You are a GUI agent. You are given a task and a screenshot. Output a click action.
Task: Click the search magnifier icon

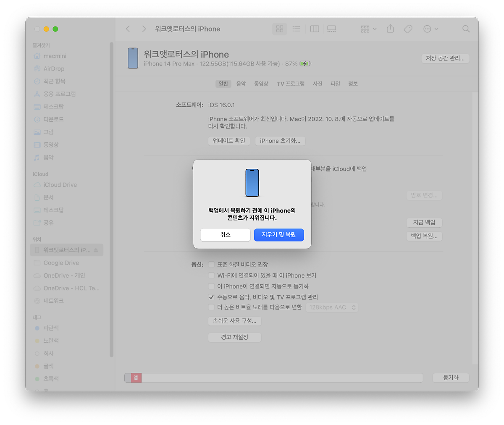(x=466, y=29)
